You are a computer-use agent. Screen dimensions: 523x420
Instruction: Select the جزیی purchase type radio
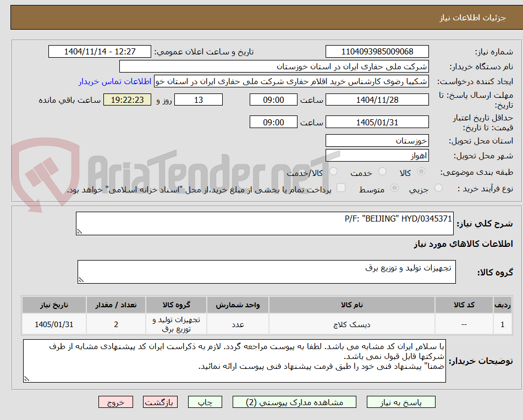click(439, 188)
